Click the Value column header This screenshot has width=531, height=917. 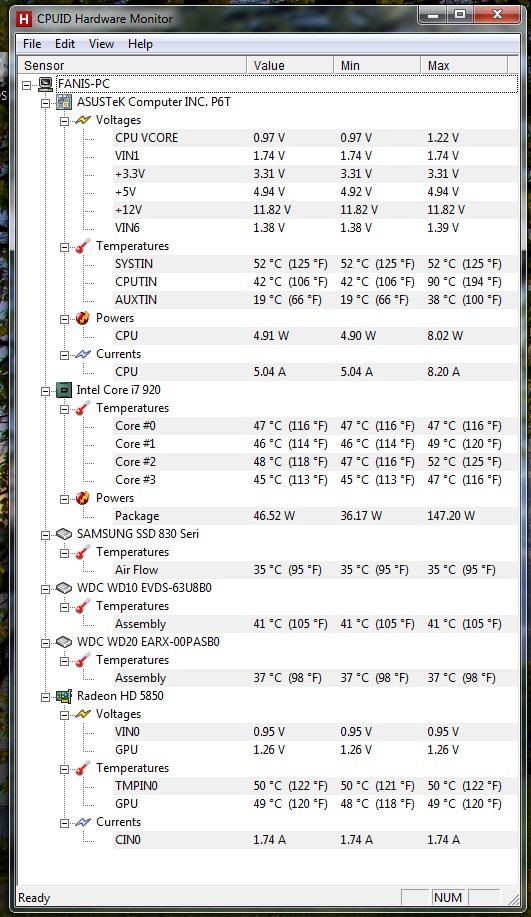pos(290,66)
